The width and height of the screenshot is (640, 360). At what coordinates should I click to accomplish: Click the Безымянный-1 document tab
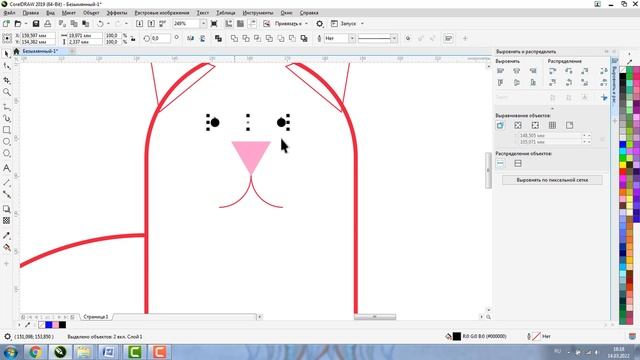pos(40,51)
